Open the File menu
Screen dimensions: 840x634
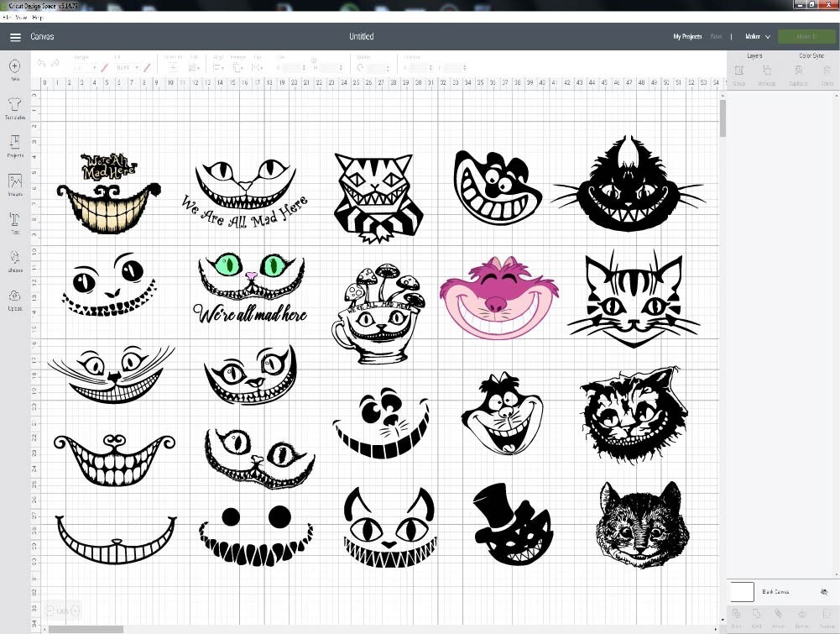pyautogui.click(x=7, y=18)
